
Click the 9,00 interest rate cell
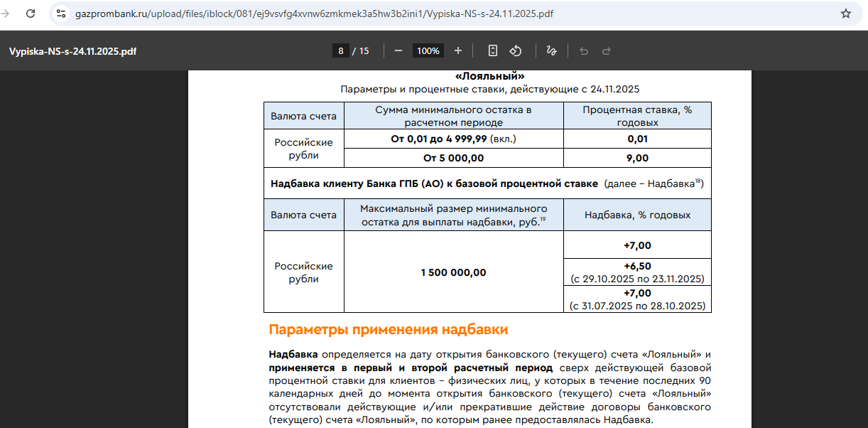click(x=637, y=158)
